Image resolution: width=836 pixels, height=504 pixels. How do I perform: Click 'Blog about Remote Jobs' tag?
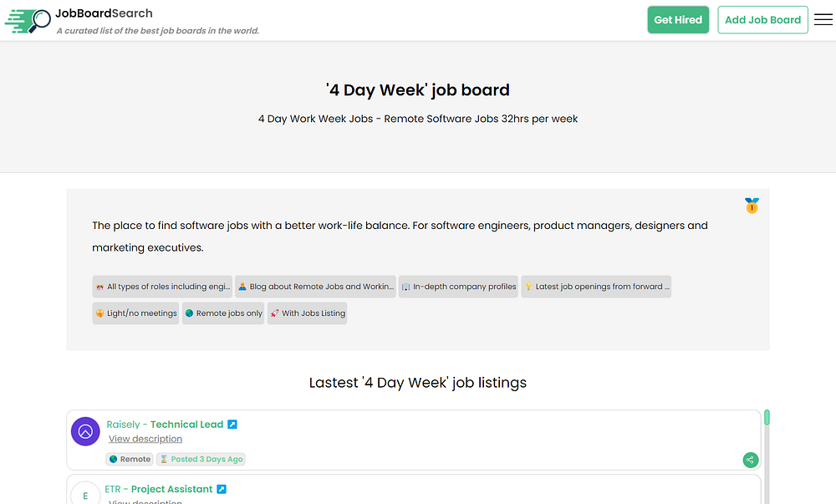tap(315, 287)
